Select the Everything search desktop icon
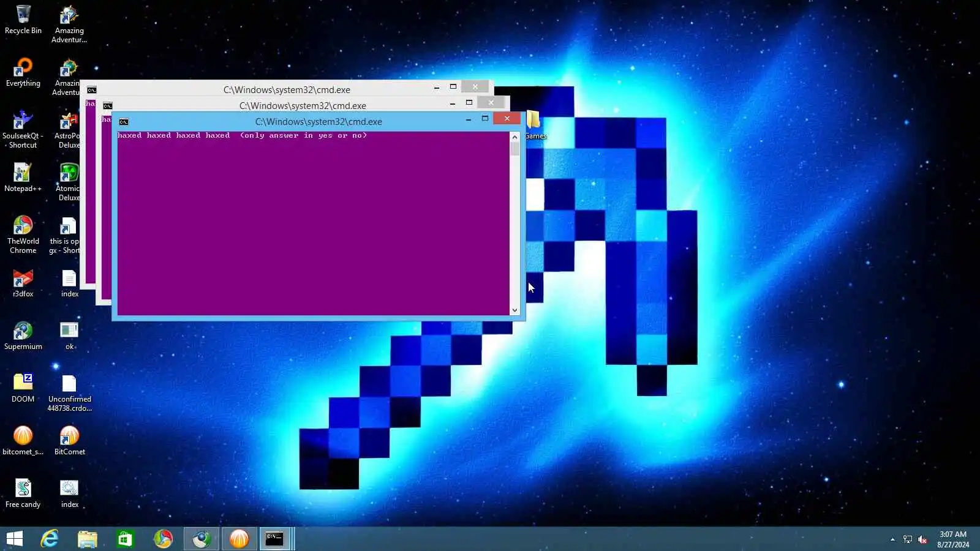Image resolution: width=980 pixels, height=551 pixels. (x=23, y=72)
